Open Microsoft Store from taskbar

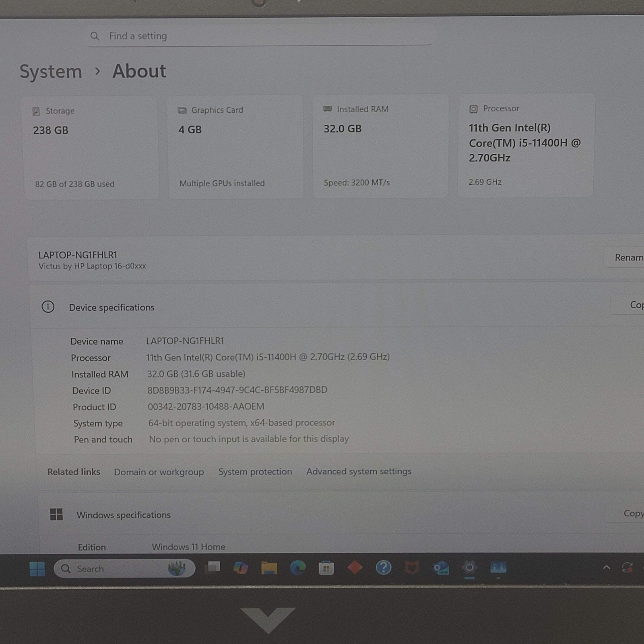click(x=326, y=568)
